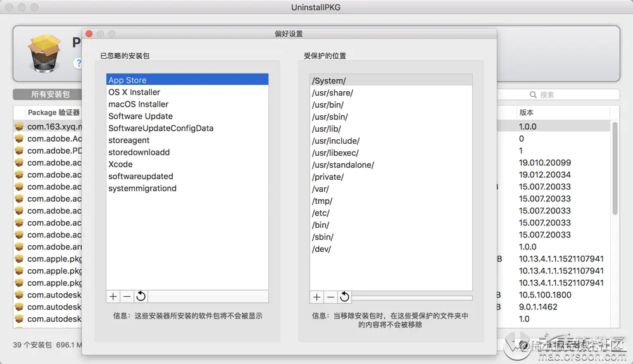Select the 所有安装包 filter tab

pyautogui.click(x=47, y=94)
